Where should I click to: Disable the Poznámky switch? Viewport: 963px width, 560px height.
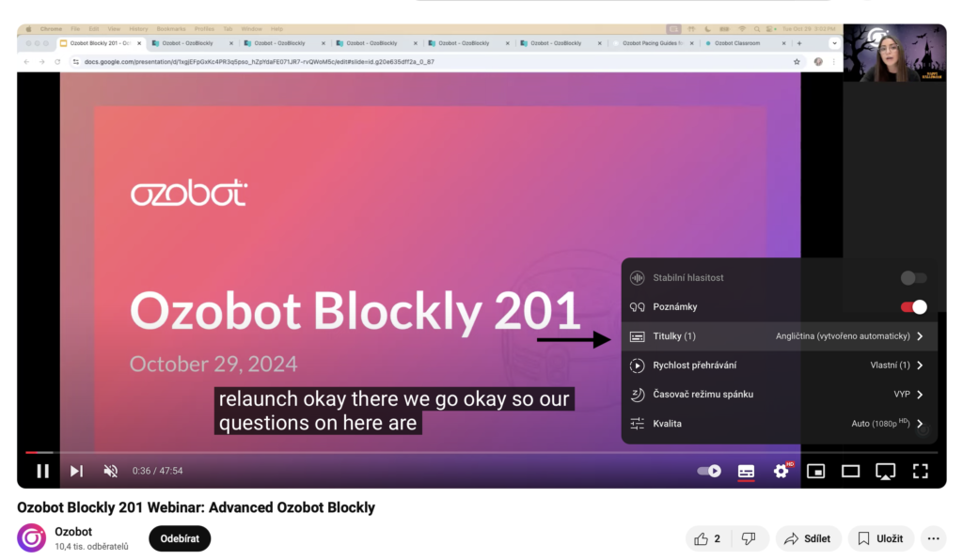point(913,306)
